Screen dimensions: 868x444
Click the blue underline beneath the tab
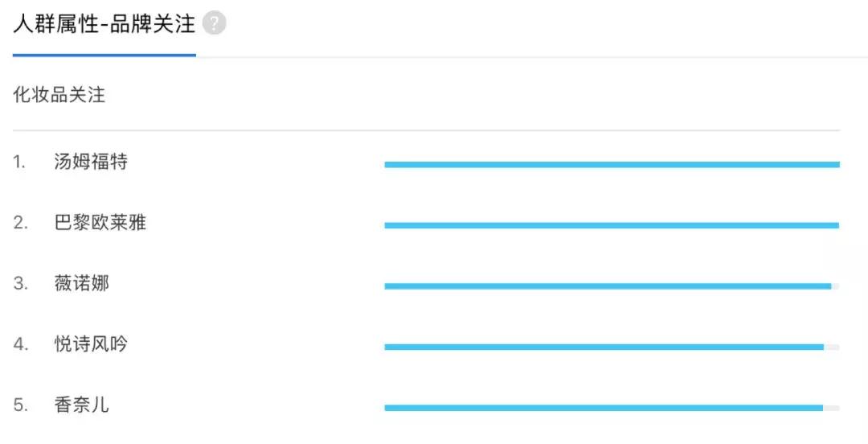point(104,55)
